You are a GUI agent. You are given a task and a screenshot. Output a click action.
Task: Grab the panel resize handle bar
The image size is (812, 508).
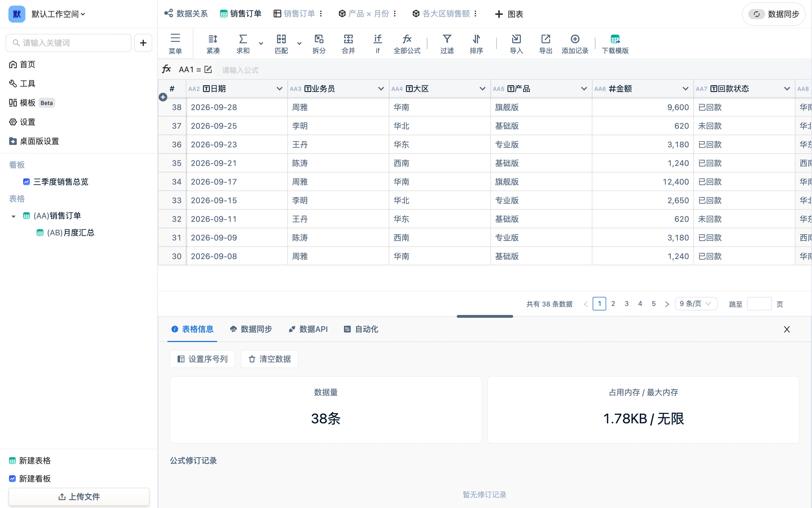tap(484, 316)
